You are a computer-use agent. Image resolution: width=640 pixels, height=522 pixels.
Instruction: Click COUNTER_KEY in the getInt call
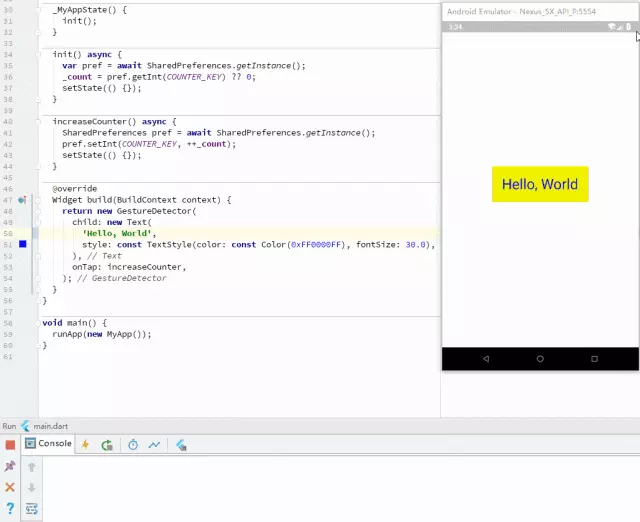click(194, 77)
